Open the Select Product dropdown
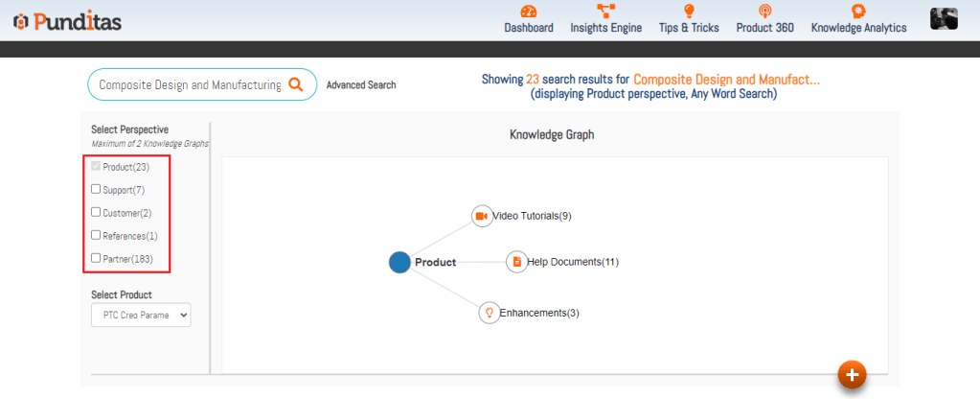This screenshot has height=399, width=980. tap(141, 315)
